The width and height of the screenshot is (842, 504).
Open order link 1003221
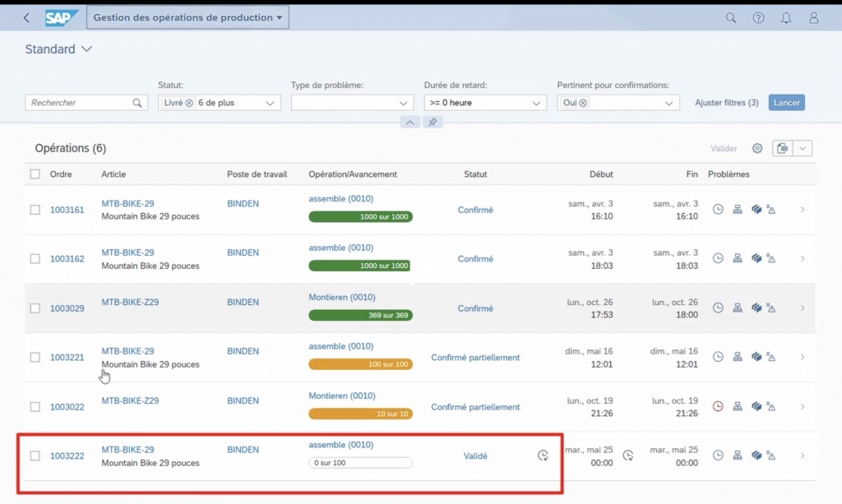point(67,358)
